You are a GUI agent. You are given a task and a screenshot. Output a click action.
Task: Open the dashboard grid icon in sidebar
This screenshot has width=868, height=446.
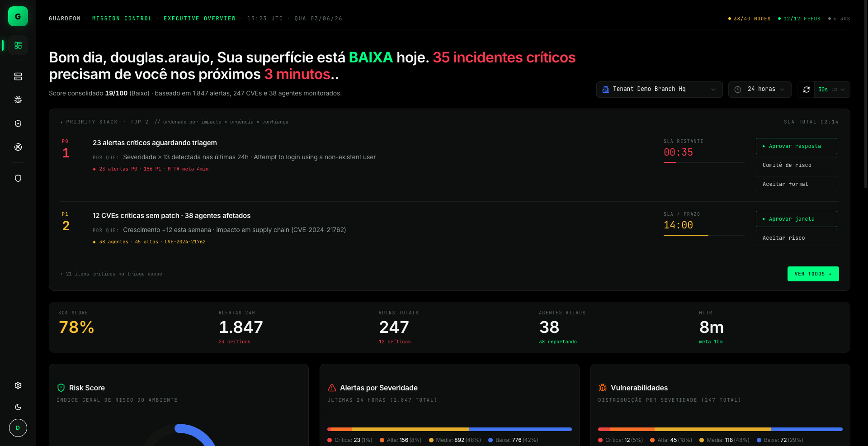pyautogui.click(x=18, y=45)
